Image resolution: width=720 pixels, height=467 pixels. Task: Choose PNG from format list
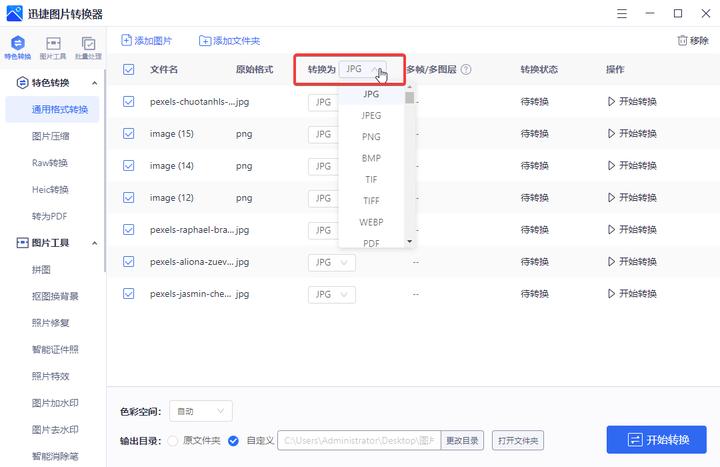[x=371, y=137]
